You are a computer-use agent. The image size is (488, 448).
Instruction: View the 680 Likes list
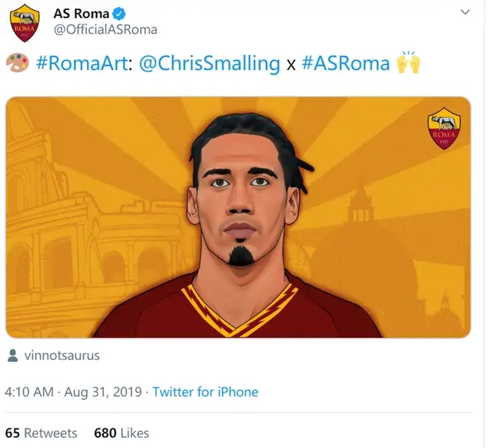[122, 433]
